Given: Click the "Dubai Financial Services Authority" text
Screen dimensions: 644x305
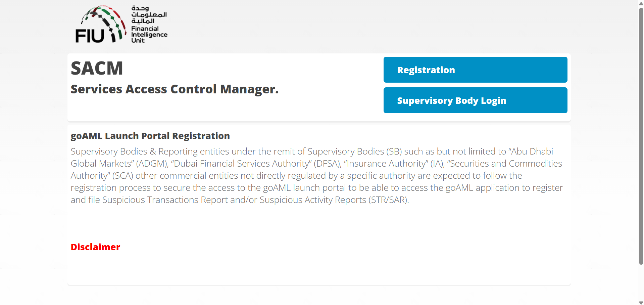Looking at the screenshot, I should pyautogui.click(x=243, y=164).
